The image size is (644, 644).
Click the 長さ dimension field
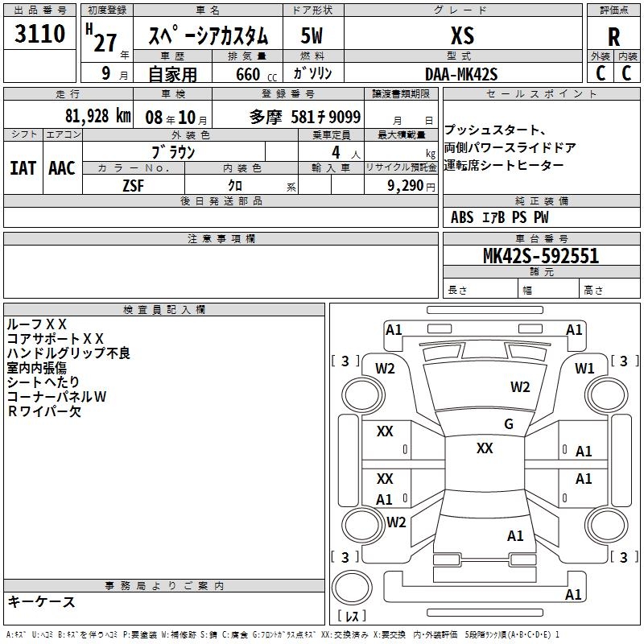pos(480,290)
